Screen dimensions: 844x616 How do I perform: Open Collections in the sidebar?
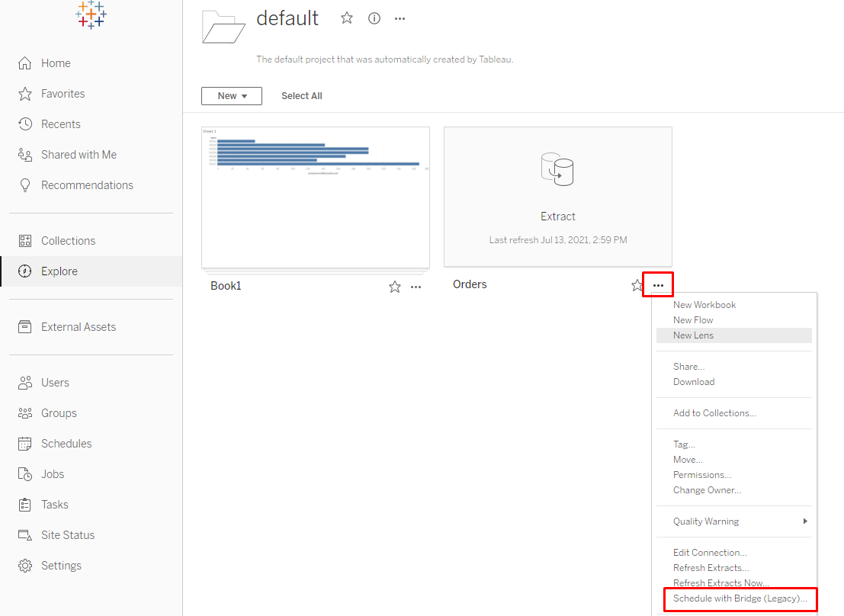pos(68,241)
